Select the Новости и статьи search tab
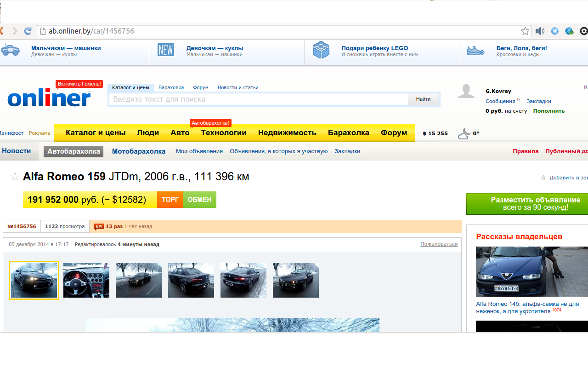Image resolution: width=588 pixels, height=368 pixels. coord(238,87)
